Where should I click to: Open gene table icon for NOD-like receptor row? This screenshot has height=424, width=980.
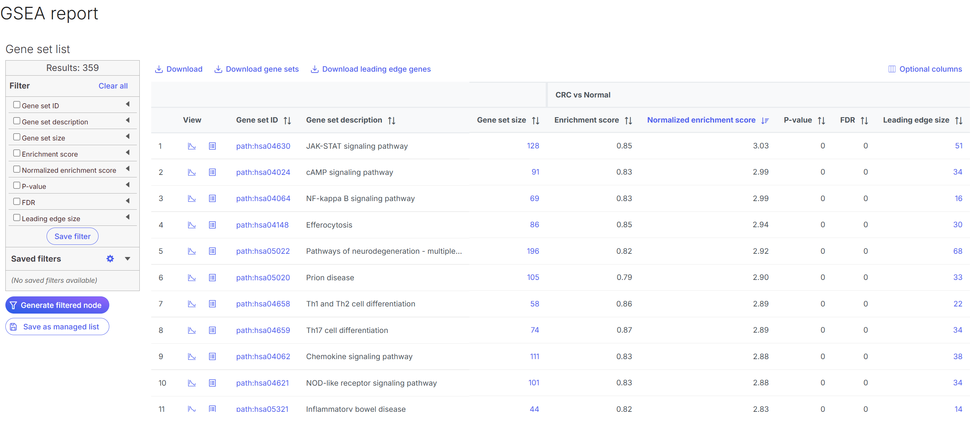pyautogui.click(x=212, y=383)
